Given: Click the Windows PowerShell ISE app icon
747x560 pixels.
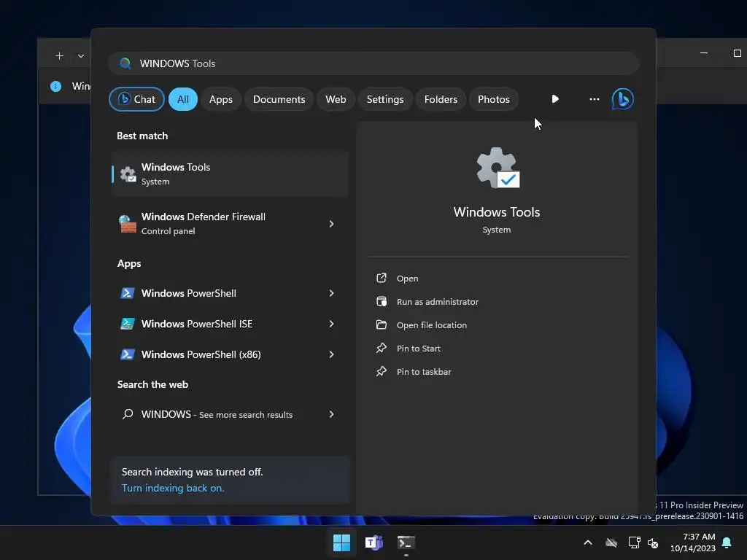Looking at the screenshot, I should pos(127,324).
